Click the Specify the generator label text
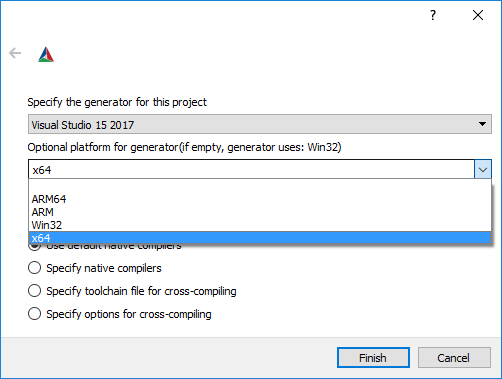 [x=117, y=102]
